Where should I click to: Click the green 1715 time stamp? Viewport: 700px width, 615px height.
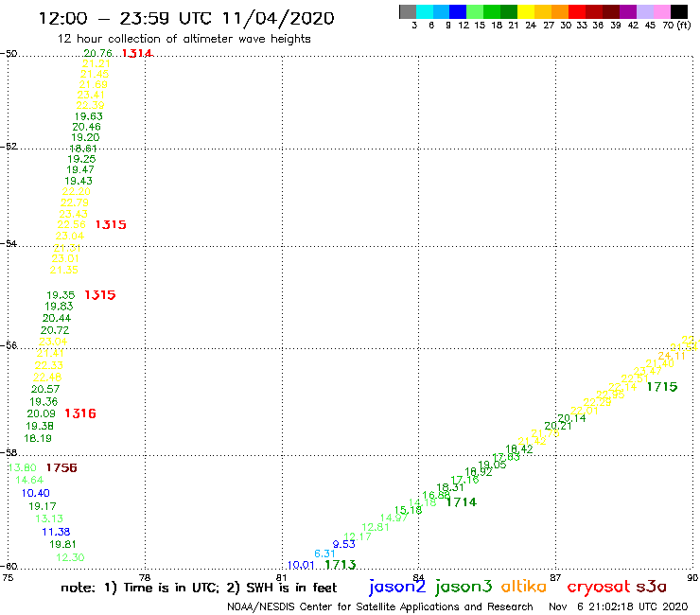point(662,387)
